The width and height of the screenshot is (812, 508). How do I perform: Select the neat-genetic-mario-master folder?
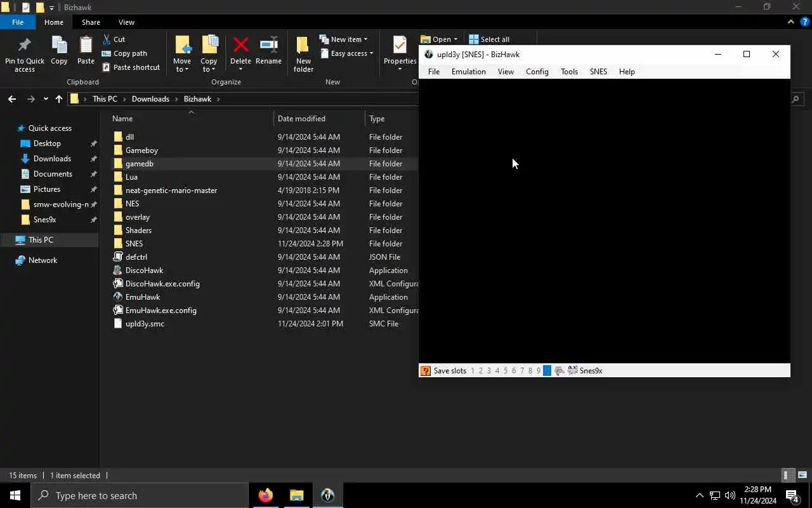tap(171, 190)
